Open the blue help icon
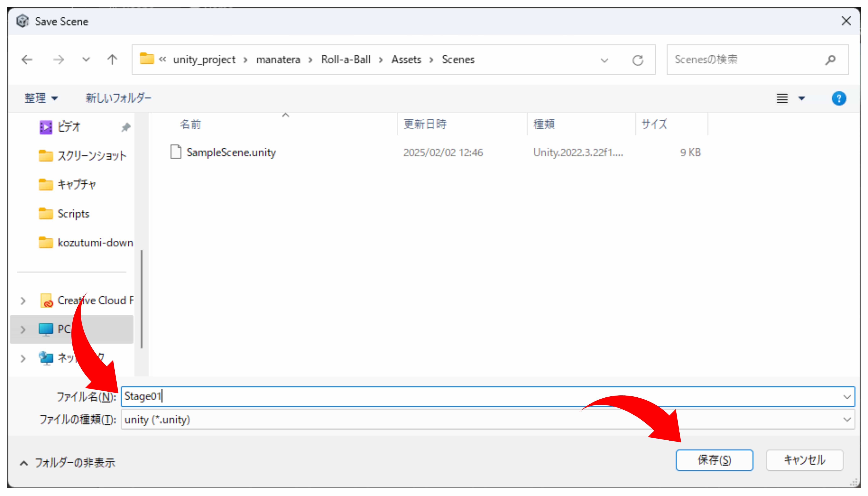This screenshot has width=868, height=496. [x=839, y=98]
